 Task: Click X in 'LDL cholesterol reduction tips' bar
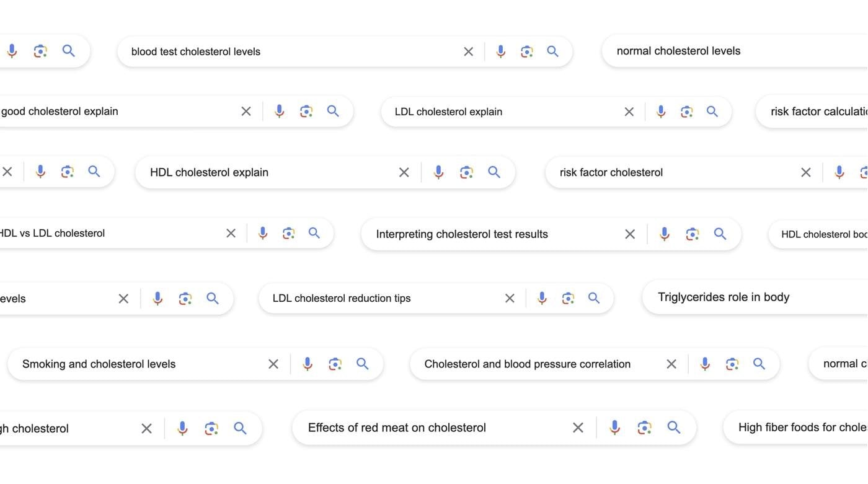coord(510,298)
